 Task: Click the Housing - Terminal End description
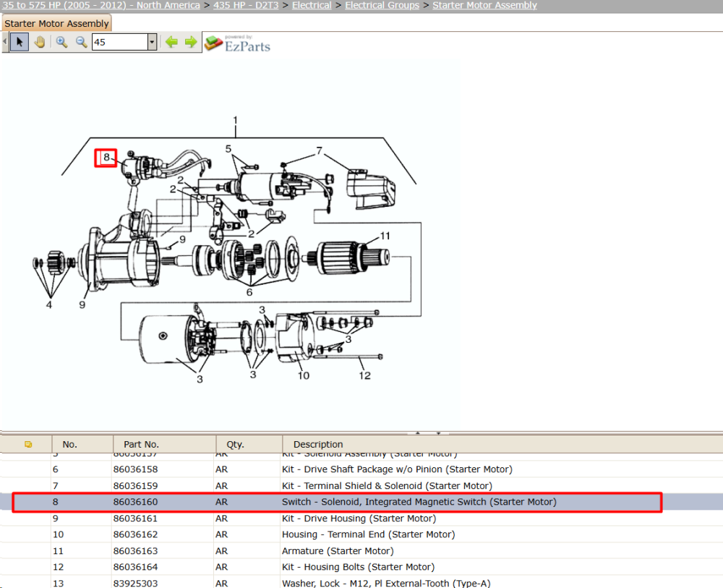tap(369, 534)
